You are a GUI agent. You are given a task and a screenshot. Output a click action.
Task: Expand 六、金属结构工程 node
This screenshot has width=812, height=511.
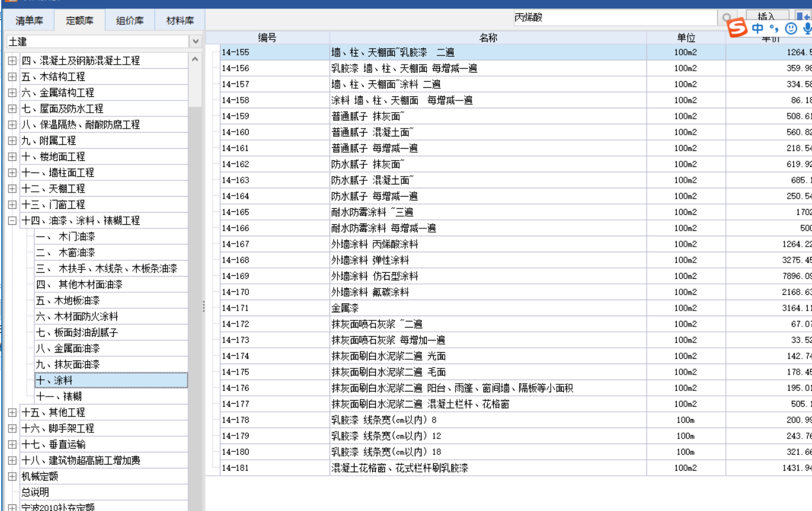click(x=12, y=93)
